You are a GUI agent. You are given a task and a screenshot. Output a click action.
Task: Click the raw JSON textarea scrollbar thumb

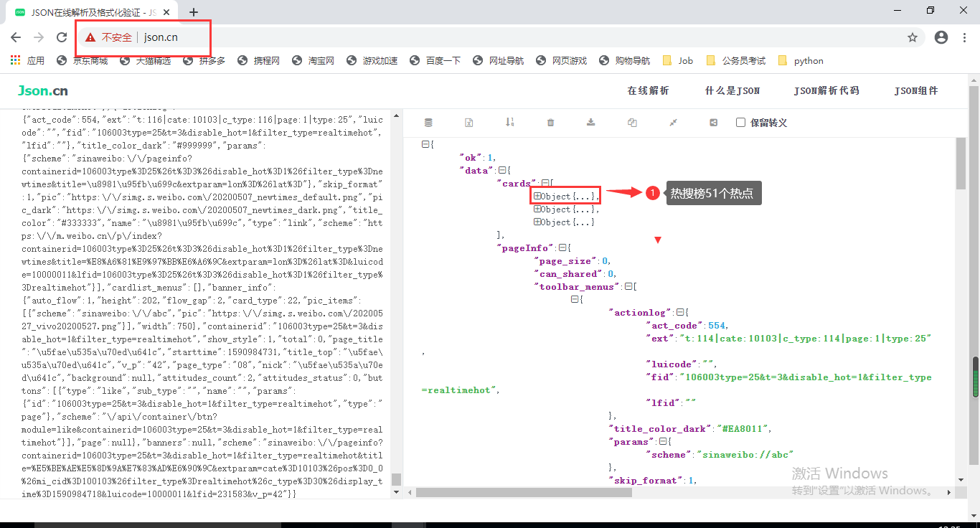click(x=396, y=479)
